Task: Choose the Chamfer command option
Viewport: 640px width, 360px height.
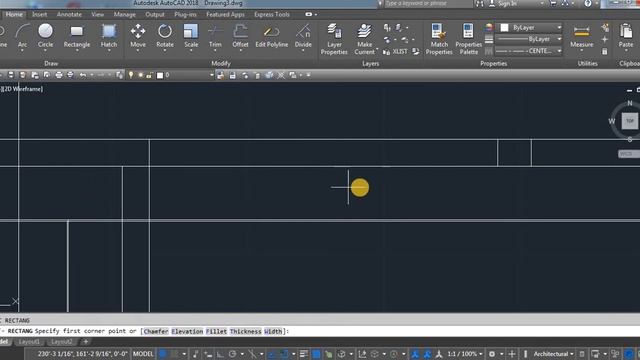Action: pos(156,331)
